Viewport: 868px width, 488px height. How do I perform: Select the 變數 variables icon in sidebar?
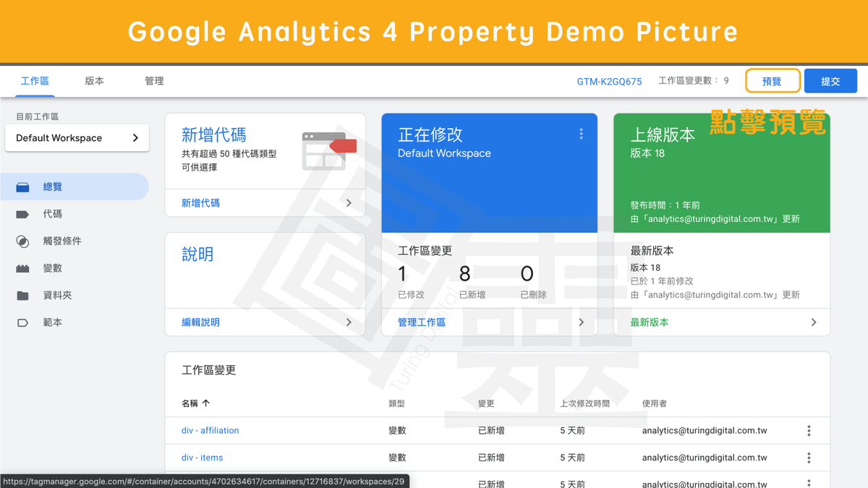[22, 268]
